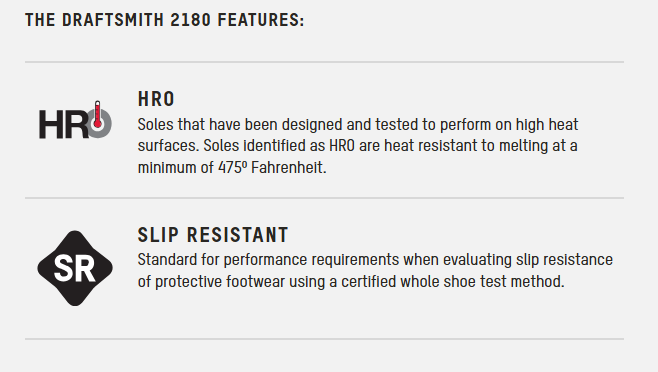Click the SR slip resistant diamond icon
Viewport: 658px width, 372px height.
75,268
